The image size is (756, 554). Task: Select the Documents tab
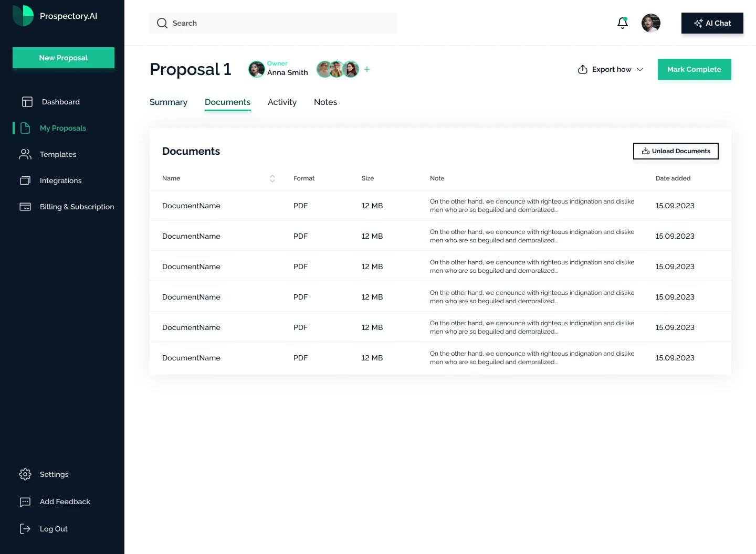point(228,102)
